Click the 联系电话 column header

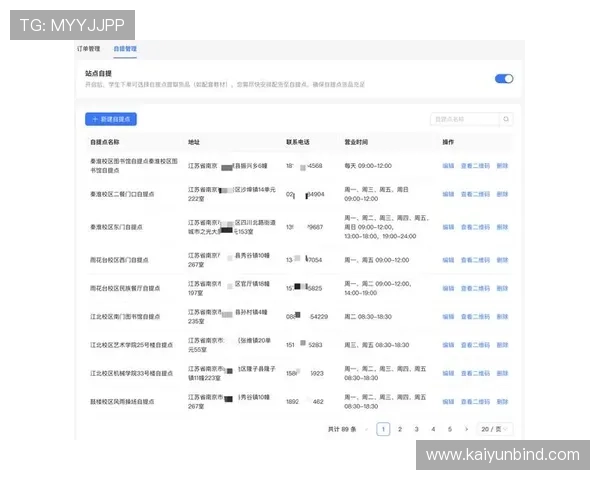(298, 142)
